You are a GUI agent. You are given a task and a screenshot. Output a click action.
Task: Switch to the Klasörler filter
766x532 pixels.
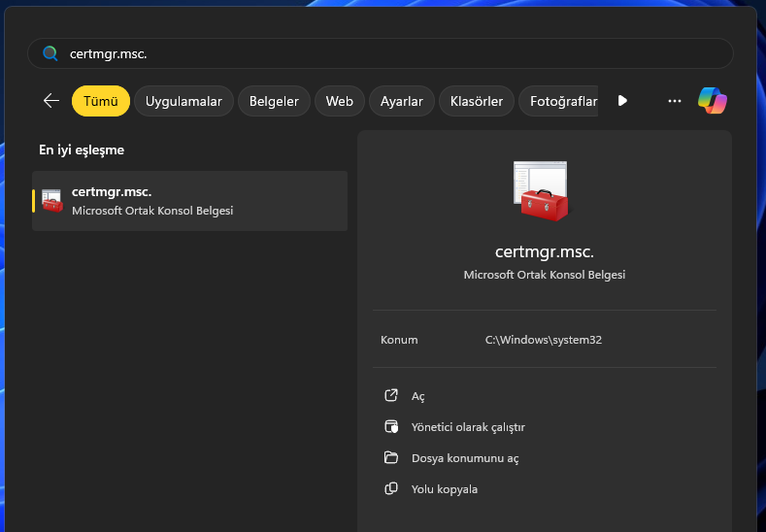click(x=477, y=101)
